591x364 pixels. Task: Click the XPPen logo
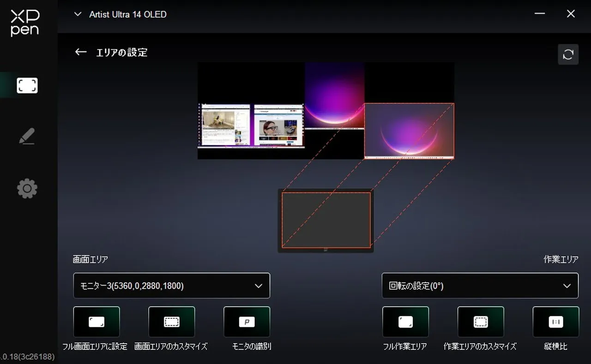(x=25, y=22)
